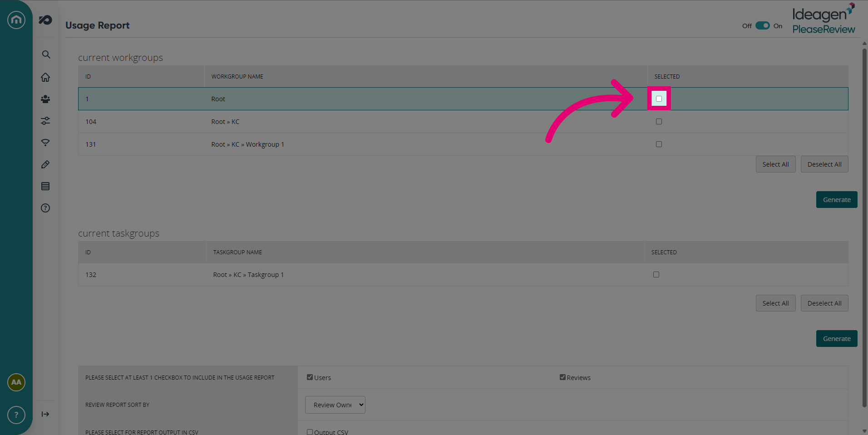Click Deselect All under current workgroups
This screenshot has height=435, width=868.
[824, 164]
